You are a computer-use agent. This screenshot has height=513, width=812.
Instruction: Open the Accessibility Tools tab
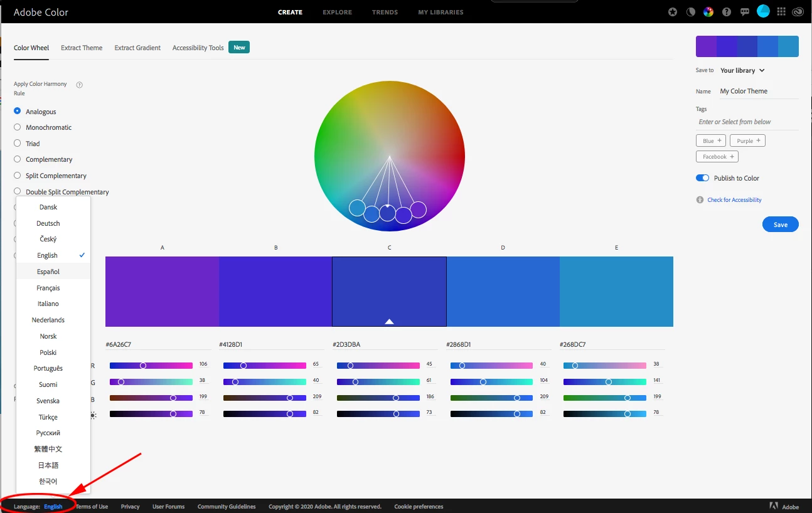point(198,48)
